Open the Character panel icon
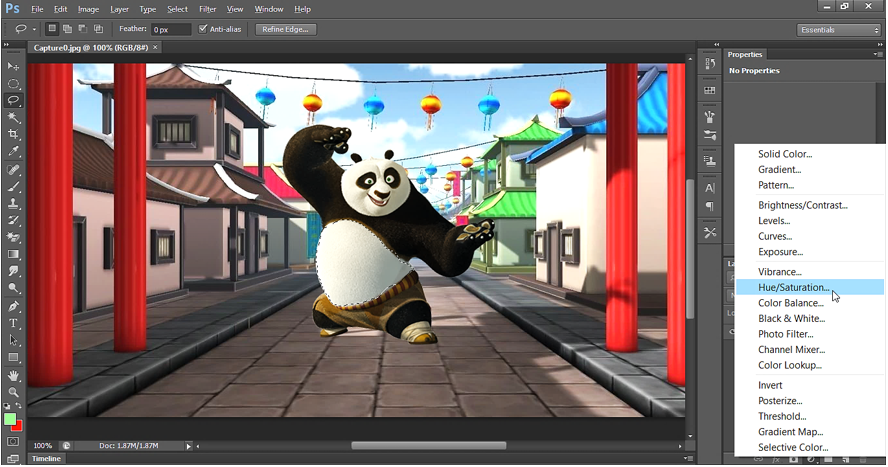 (x=710, y=188)
